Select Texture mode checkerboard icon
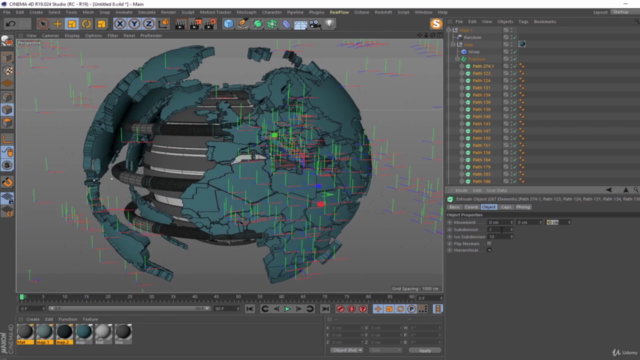The width and height of the screenshot is (640, 360). point(7,70)
